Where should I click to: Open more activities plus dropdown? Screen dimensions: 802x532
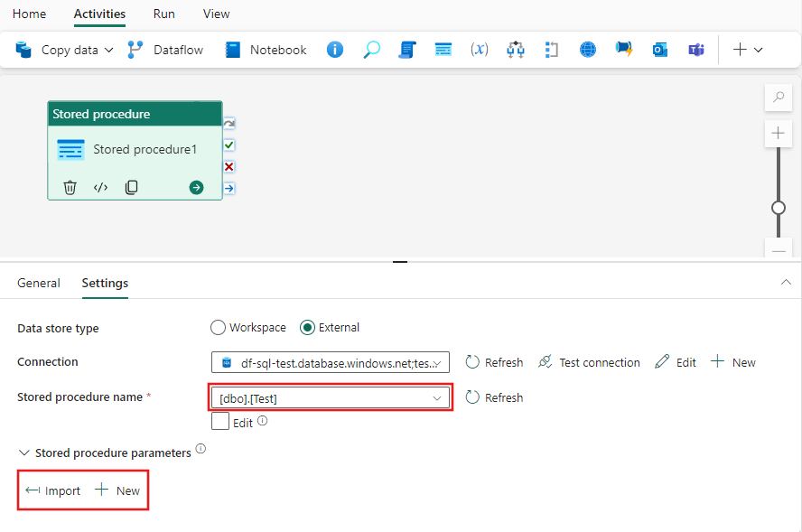(x=748, y=50)
